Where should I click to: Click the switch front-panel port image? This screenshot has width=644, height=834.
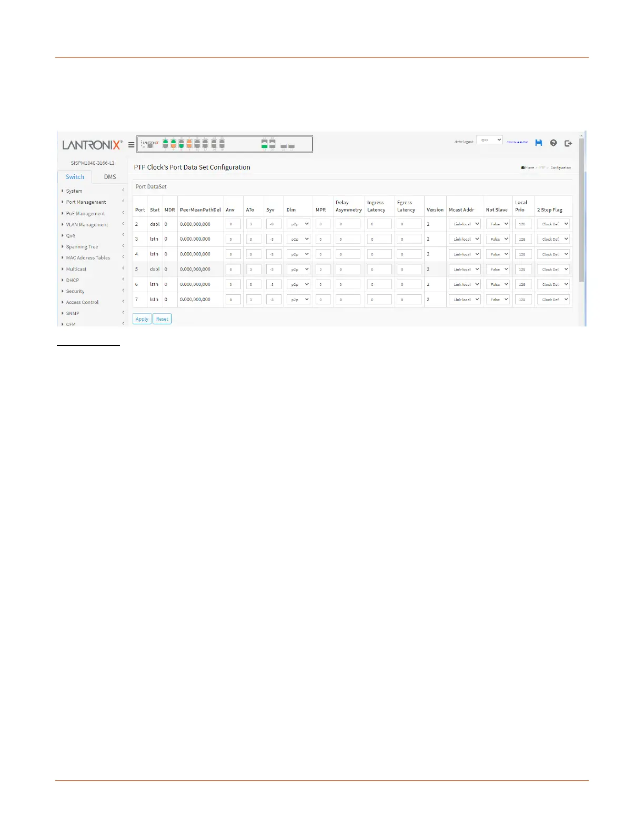click(225, 144)
